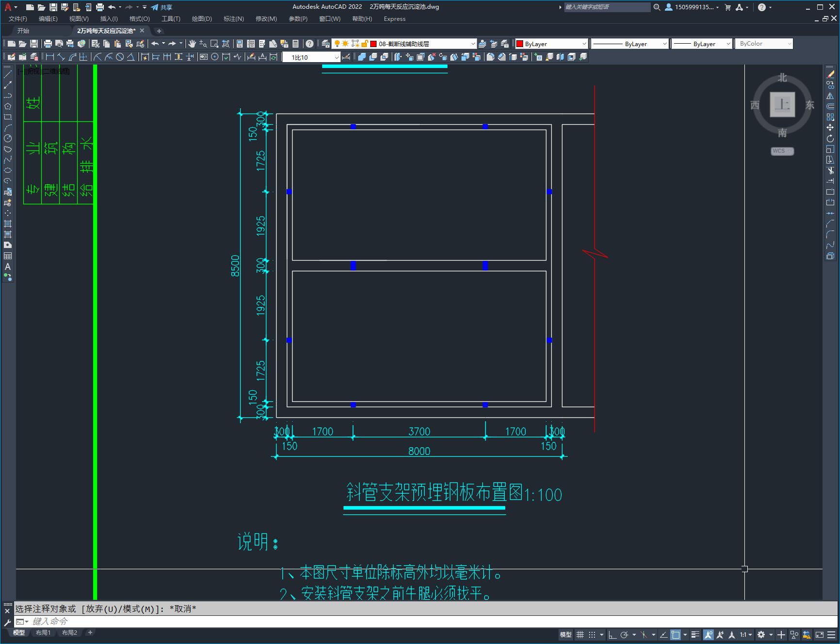This screenshot has height=644, width=840.
Task: Click the Clean Screen fullscreen icon
Action: click(x=819, y=635)
